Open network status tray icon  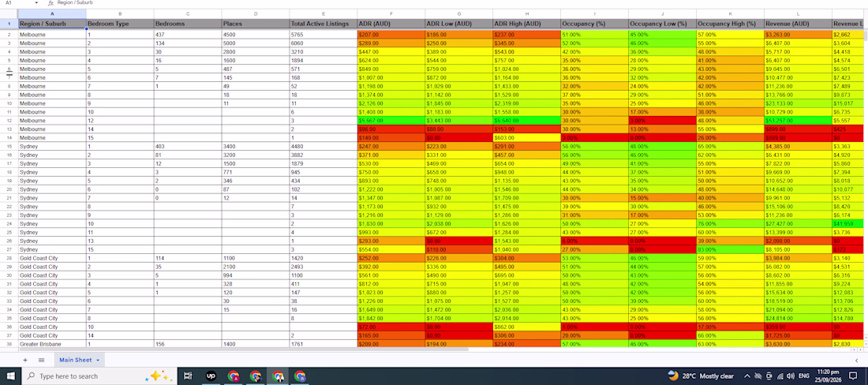[780, 376]
